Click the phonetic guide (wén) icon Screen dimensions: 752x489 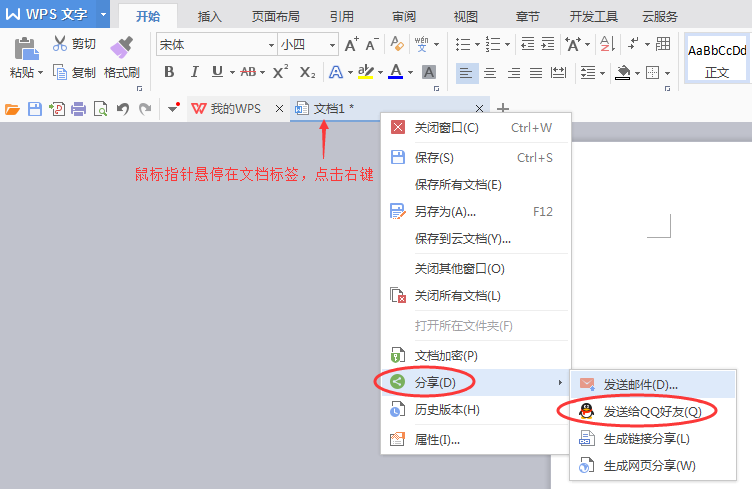(422, 44)
